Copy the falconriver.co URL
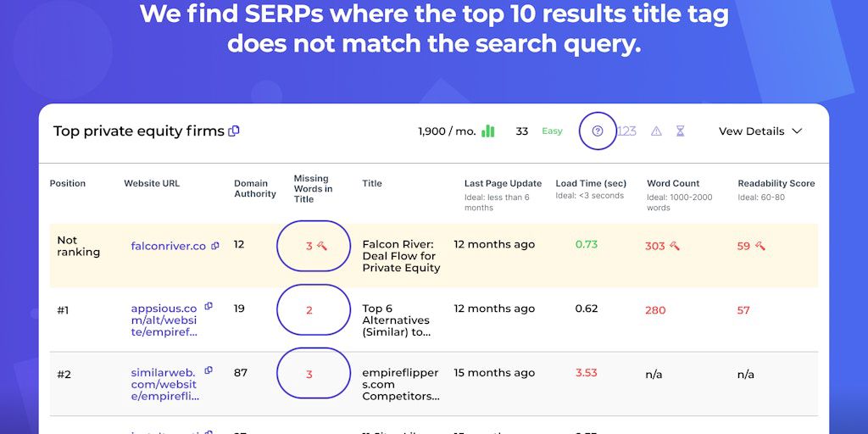868x434 pixels. tap(215, 246)
